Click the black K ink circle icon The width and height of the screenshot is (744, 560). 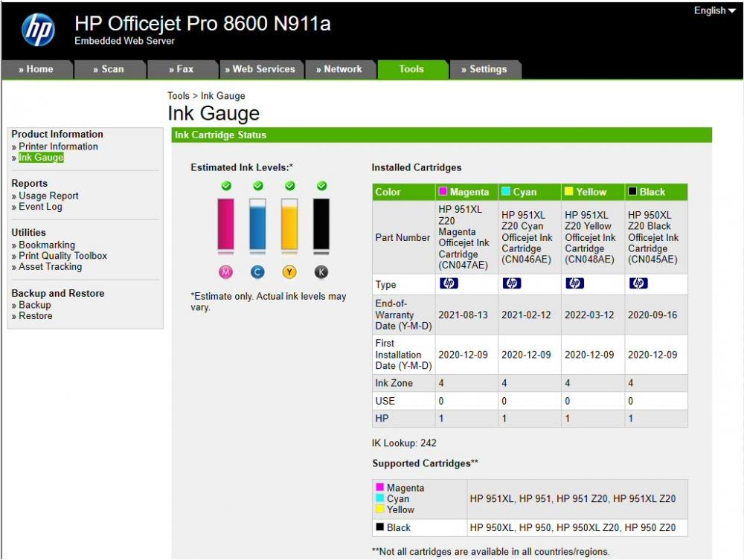321,271
